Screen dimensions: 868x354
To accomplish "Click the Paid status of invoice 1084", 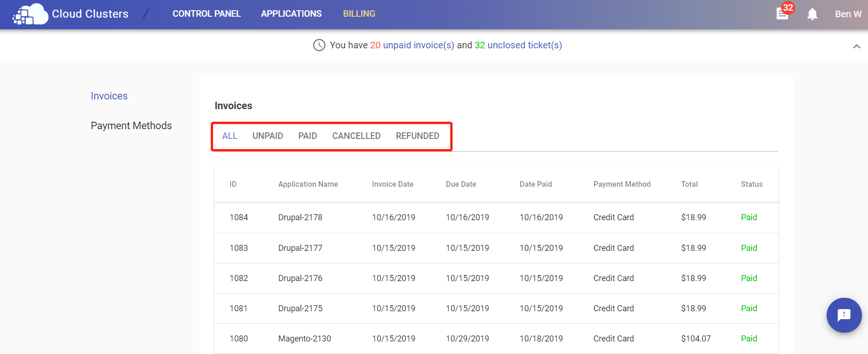I will [x=749, y=217].
